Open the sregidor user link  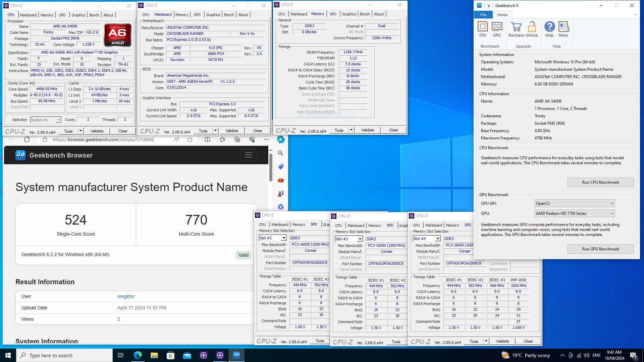pos(126,296)
